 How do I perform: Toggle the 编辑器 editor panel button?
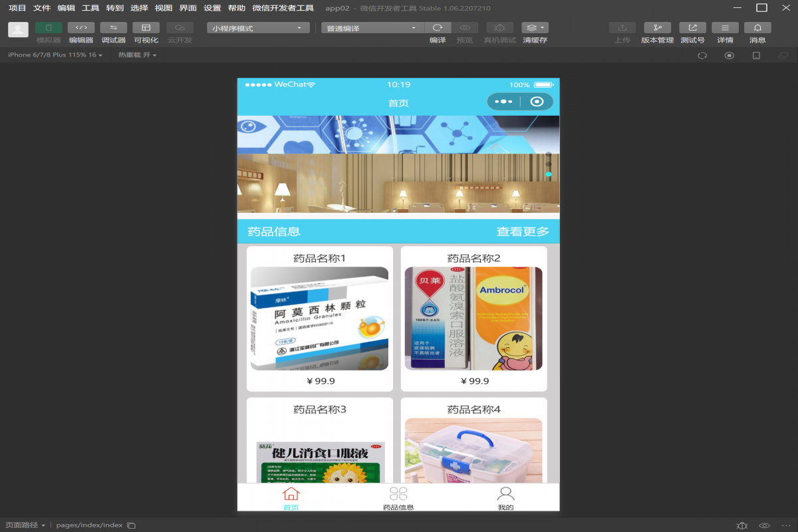pos(81,28)
